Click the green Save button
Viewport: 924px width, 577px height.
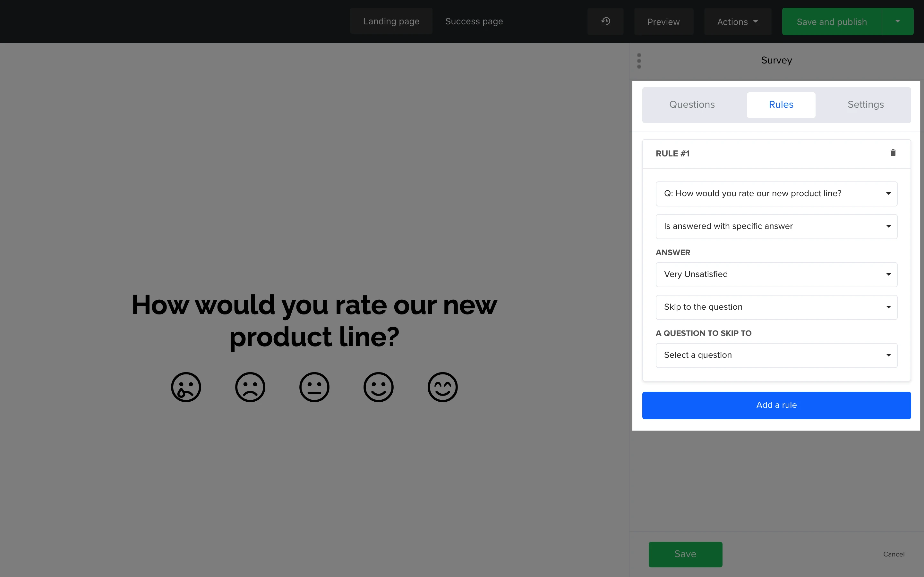click(x=685, y=554)
